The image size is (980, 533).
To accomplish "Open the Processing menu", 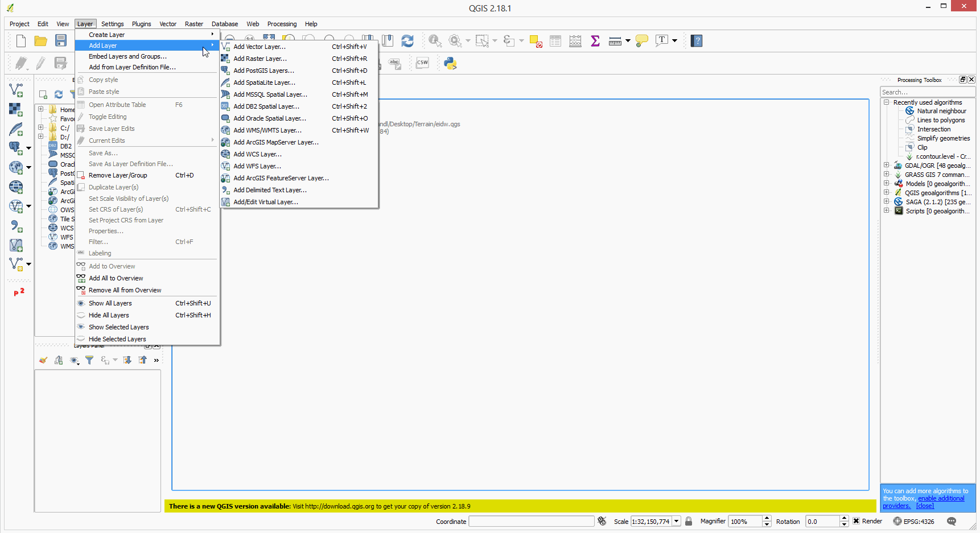I will coord(282,24).
